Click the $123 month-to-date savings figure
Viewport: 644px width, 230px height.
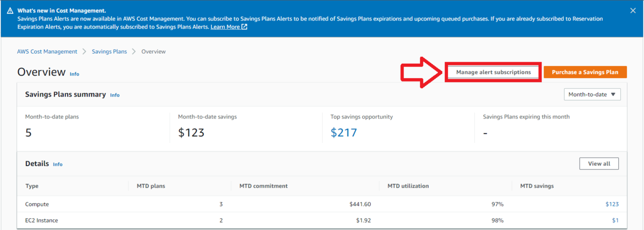(191, 132)
